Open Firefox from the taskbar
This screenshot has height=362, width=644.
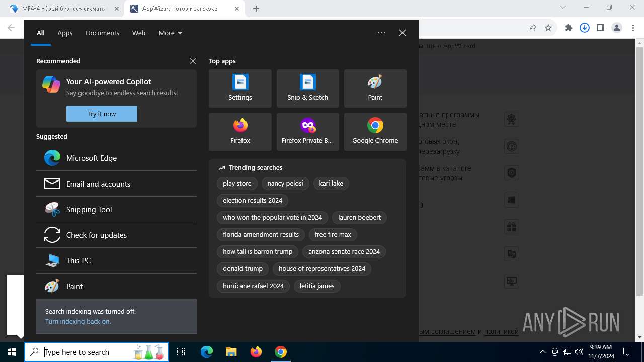[x=256, y=352]
